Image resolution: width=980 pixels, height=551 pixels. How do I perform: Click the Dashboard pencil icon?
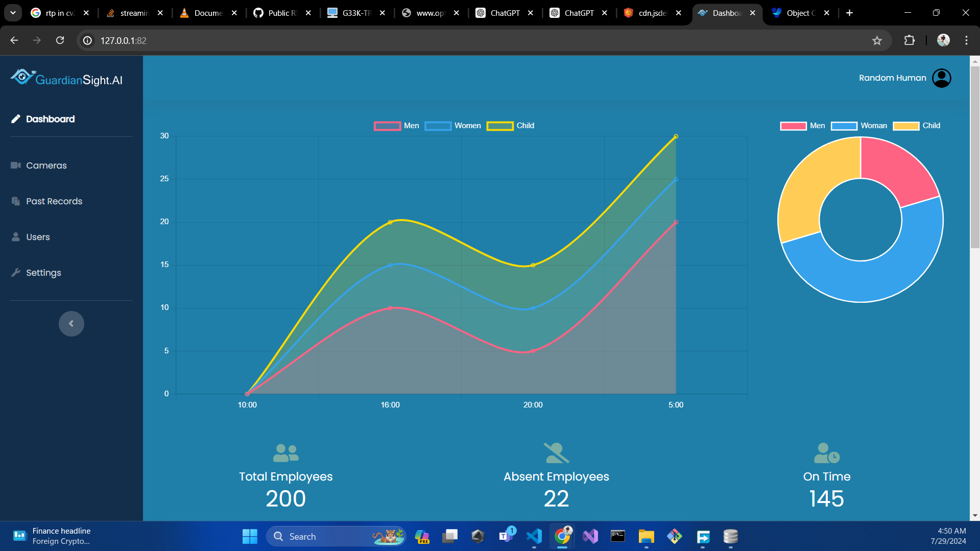tap(15, 118)
